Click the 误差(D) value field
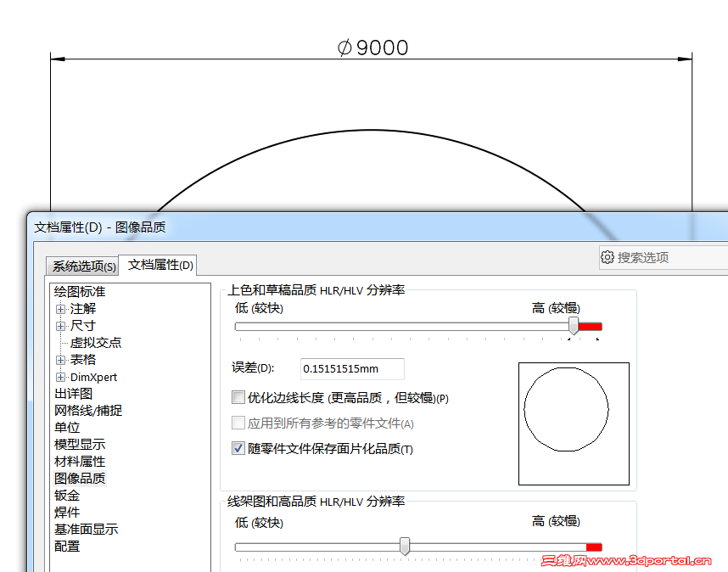 [x=352, y=368]
